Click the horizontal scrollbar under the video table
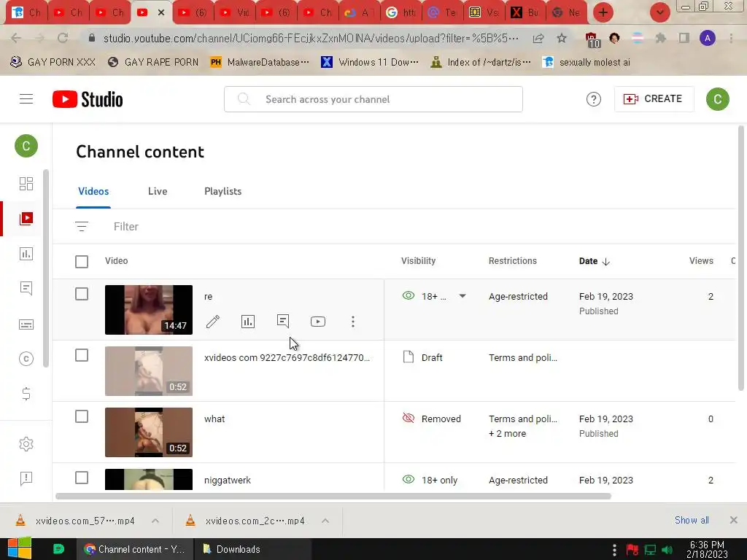747x560 pixels. coord(333,496)
